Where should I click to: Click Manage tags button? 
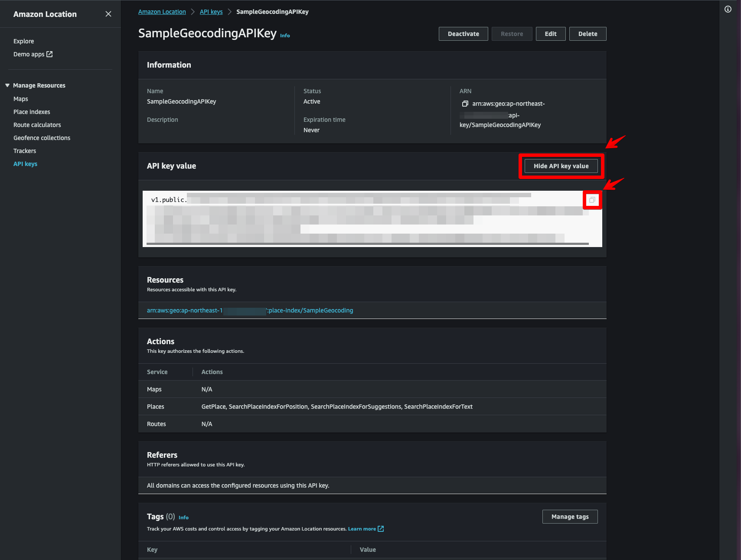point(570,517)
